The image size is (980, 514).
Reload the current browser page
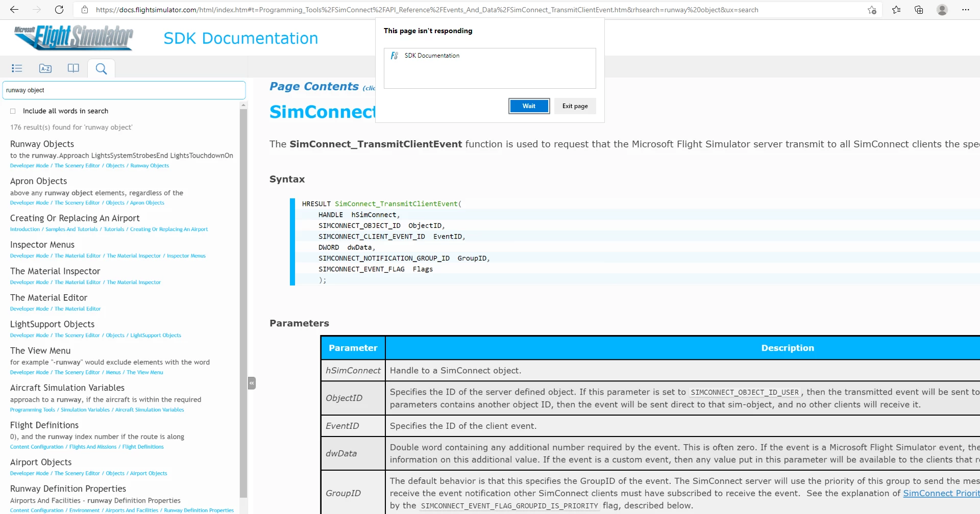tap(59, 10)
